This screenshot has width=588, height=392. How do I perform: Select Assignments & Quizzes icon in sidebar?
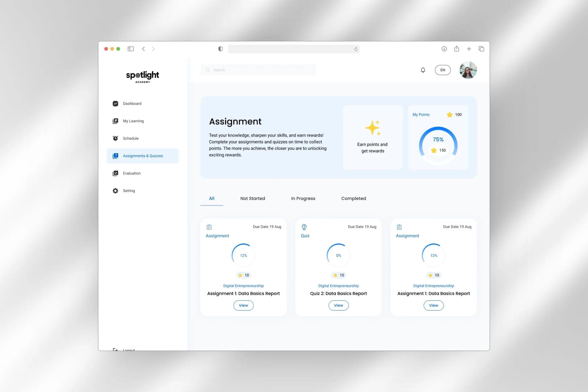[x=115, y=156]
